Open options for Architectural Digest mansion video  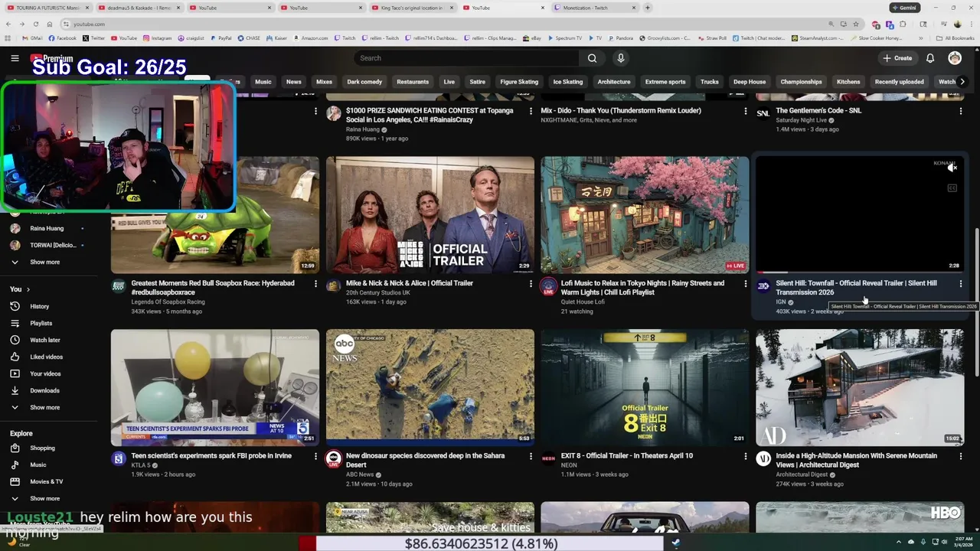click(960, 456)
